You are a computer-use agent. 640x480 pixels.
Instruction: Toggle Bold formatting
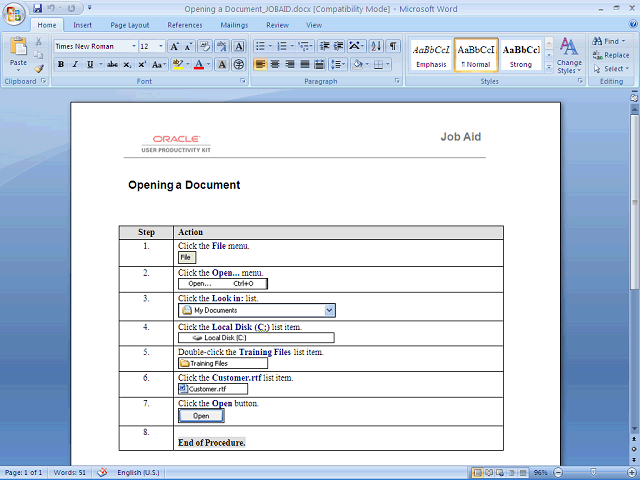[61, 64]
